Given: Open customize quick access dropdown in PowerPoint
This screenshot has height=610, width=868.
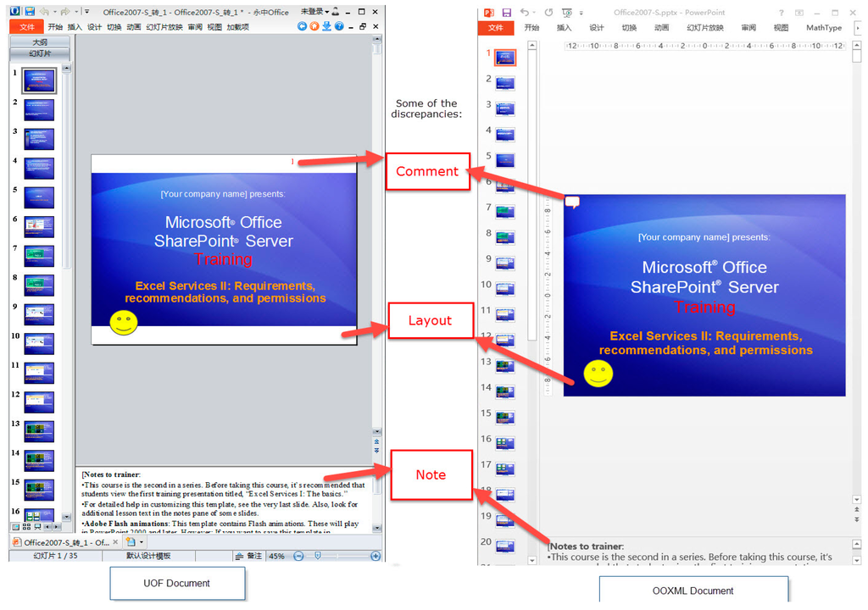Looking at the screenshot, I should click(x=581, y=13).
